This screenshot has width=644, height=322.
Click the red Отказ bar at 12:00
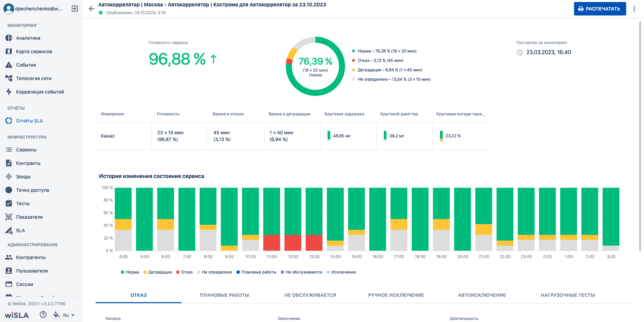293,243
